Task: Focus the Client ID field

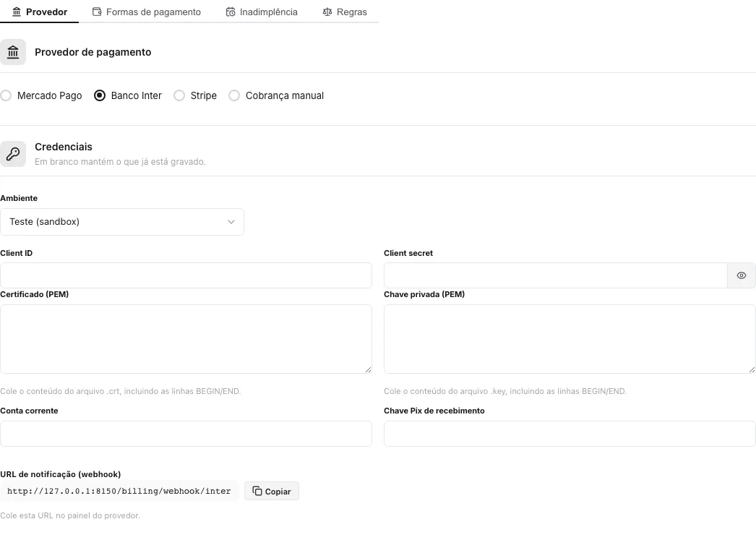Action: pos(186,275)
